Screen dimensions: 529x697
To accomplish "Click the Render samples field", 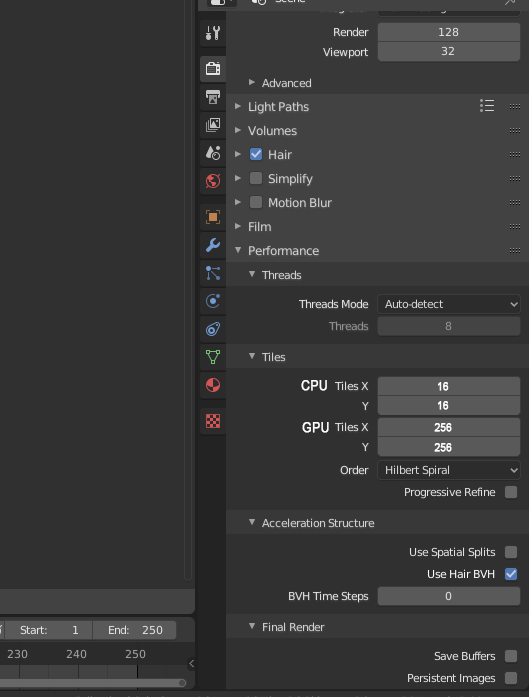I will pos(449,32).
